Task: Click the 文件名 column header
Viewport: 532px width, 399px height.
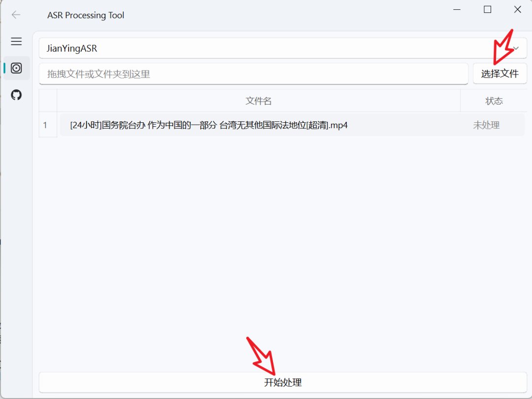Action: 258,101
